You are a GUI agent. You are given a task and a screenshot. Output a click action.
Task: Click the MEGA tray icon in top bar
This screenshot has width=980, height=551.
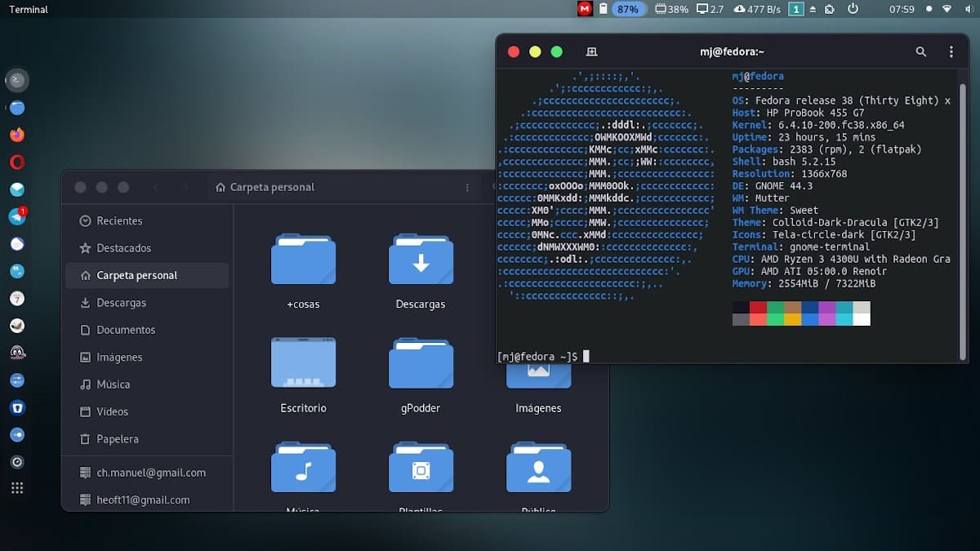coord(584,9)
